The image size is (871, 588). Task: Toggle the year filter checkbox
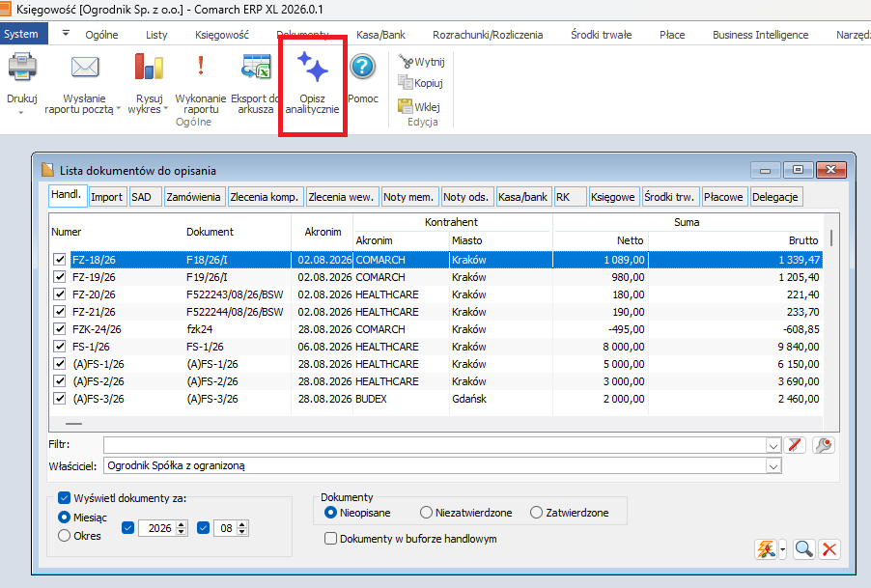[127, 528]
